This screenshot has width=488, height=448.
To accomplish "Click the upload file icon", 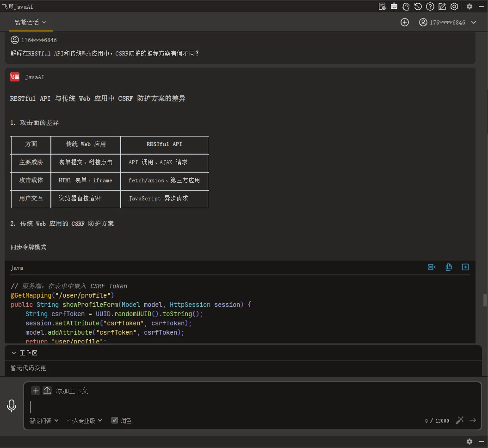I will point(47,391).
